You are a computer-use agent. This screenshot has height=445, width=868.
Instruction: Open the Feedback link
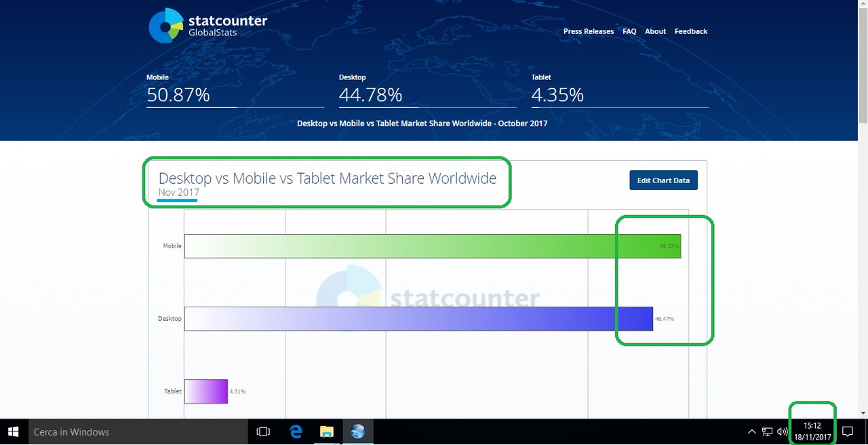[691, 31]
